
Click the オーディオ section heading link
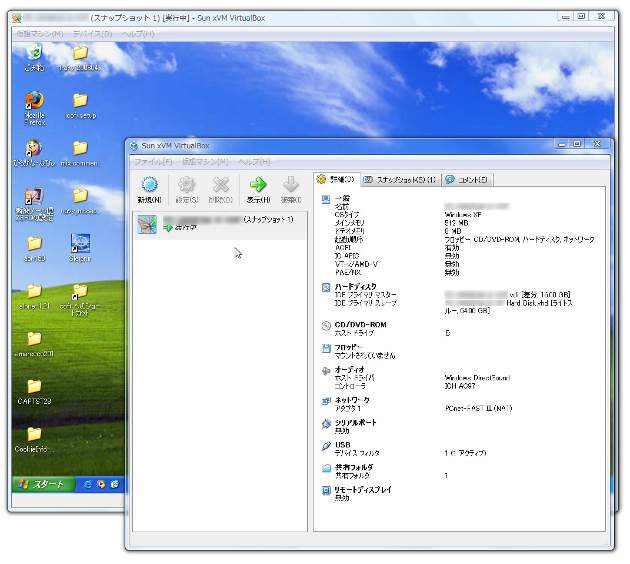349,369
